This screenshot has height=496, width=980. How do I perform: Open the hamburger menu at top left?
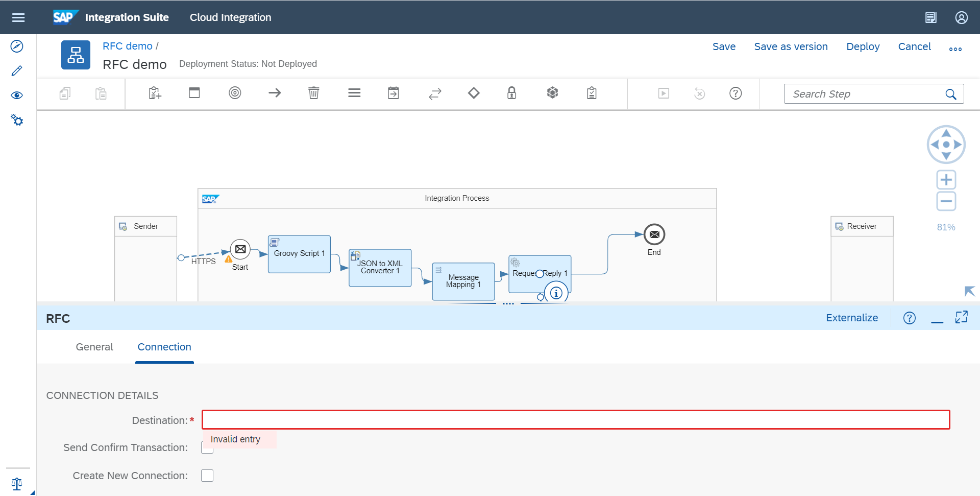[18, 17]
